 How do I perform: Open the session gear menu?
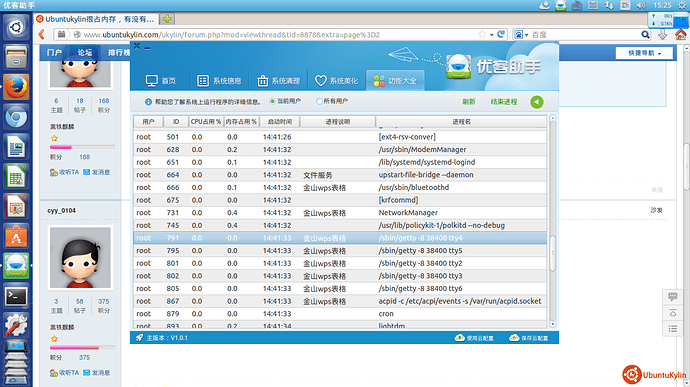[x=683, y=5]
